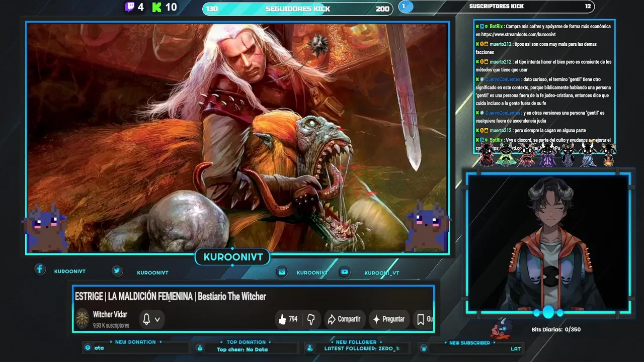The image size is (644, 362).
Task: Click the left pixel-art mascot on video frame
Action: tap(45, 227)
